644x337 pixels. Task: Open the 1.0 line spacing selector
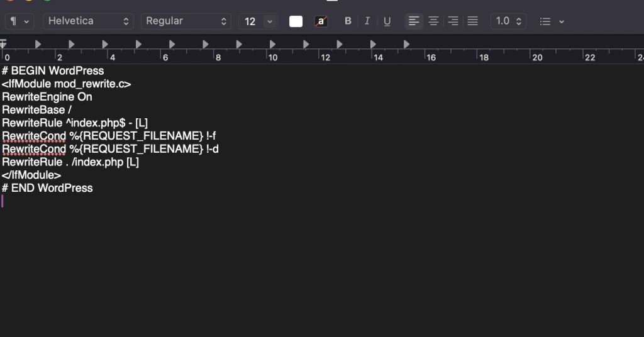(x=508, y=21)
